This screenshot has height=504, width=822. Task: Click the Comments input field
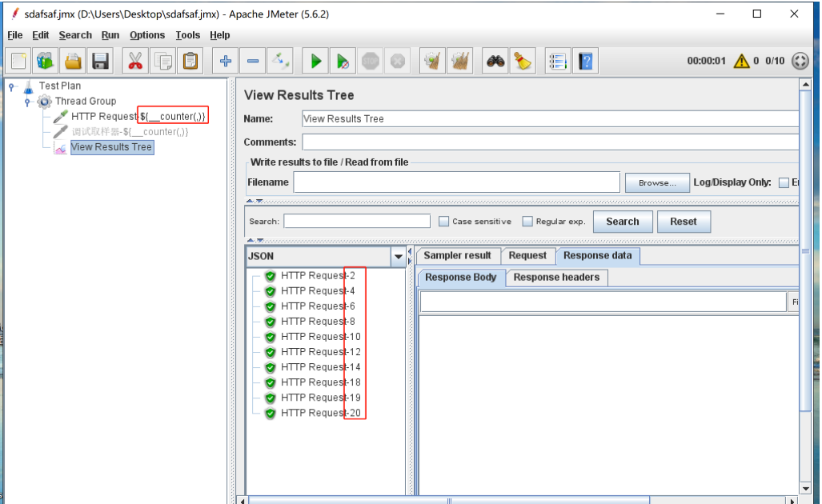[x=551, y=142]
